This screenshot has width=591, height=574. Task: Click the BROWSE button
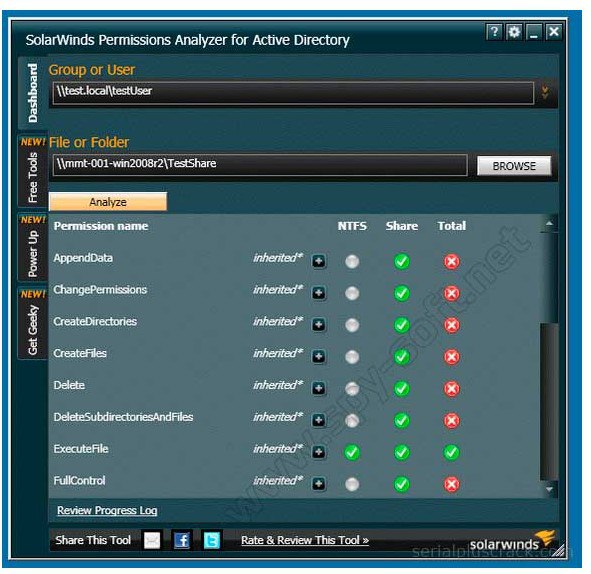514,166
